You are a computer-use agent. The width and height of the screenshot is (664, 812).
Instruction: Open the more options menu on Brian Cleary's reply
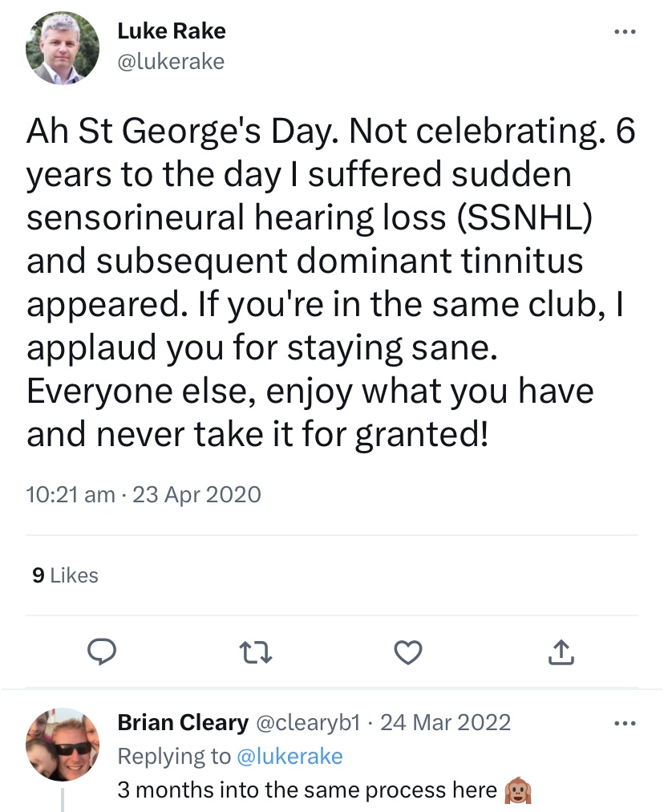coord(625,723)
